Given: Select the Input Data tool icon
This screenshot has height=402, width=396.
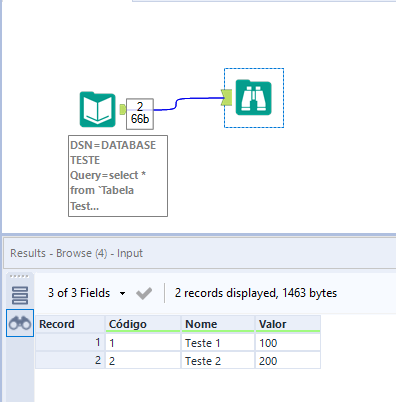Looking at the screenshot, I should (x=98, y=109).
